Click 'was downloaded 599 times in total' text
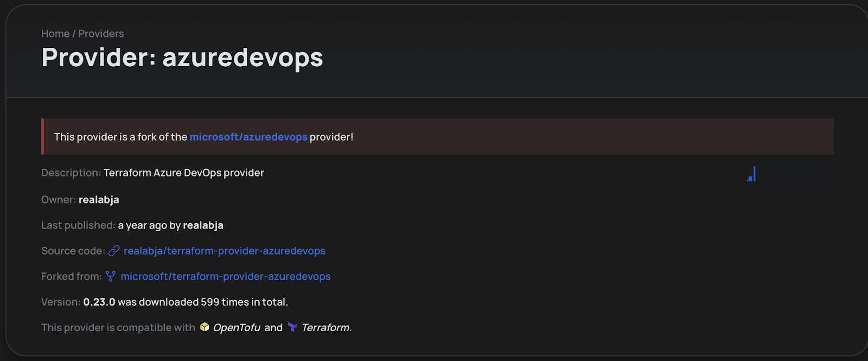The image size is (868, 361). click(x=203, y=302)
